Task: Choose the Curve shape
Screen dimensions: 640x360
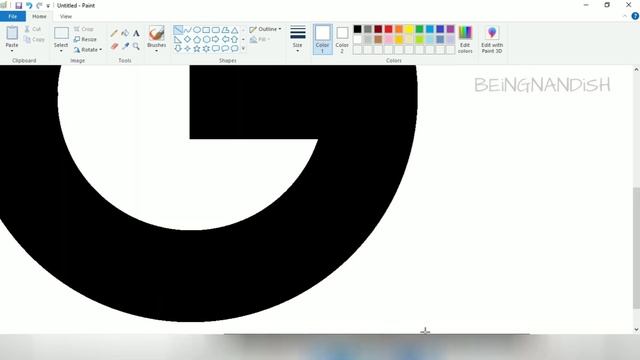Action: coord(187,30)
